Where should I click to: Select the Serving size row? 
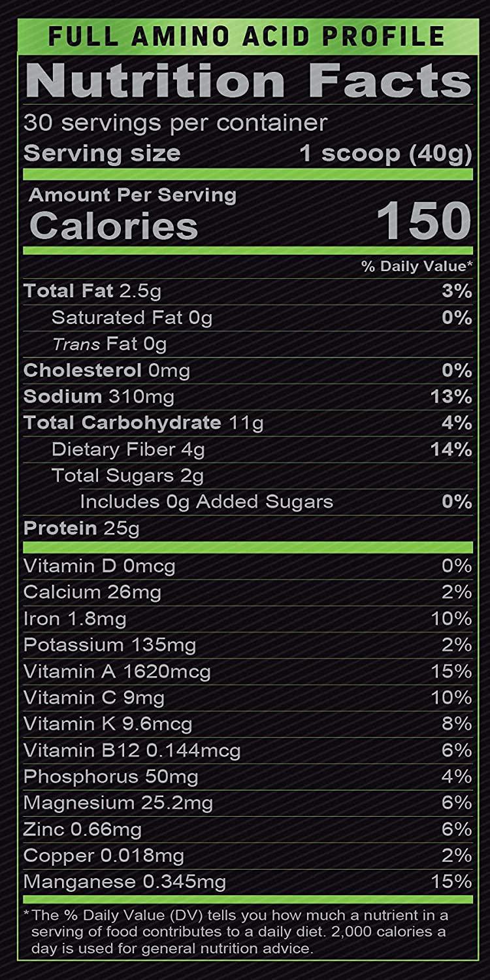(x=247, y=154)
